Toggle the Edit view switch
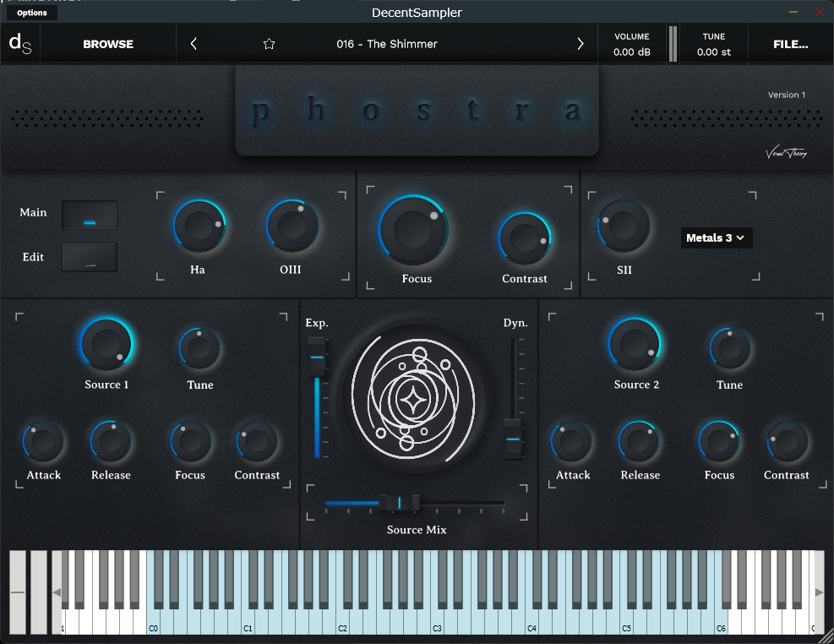 tap(90, 258)
